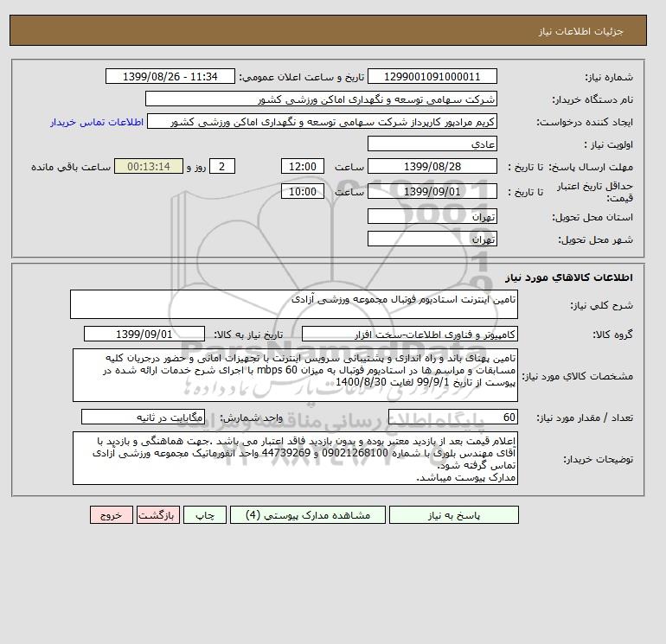Click the استان محل تحویل label
Viewport: 666px width, 644px height.
point(592,217)
